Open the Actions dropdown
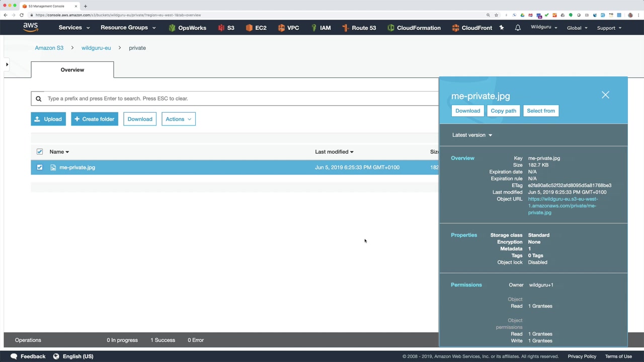The height and width of the screenshot is (362, 644). pyautogui.click(x=179, y=119)
